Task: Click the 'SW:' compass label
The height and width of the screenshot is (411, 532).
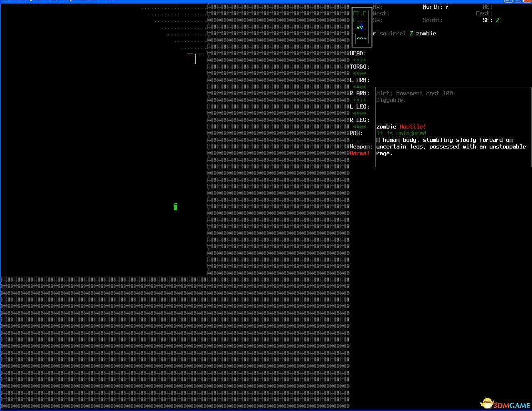Action: click(378, 20)
